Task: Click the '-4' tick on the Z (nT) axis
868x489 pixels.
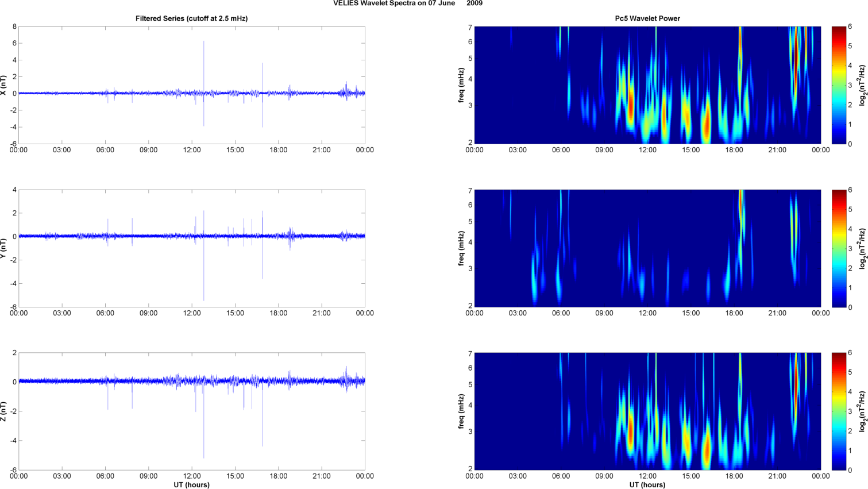Action: tap(13, 441)
